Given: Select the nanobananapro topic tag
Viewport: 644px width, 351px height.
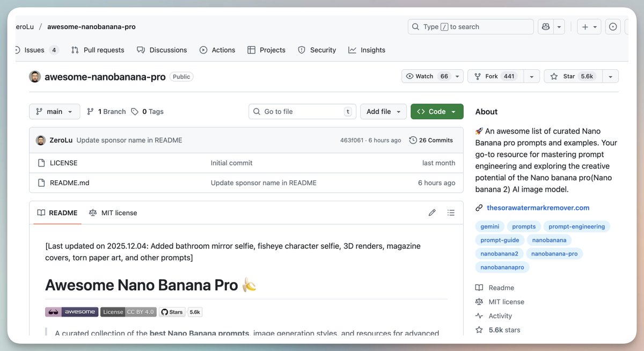Looking at the screenshot, I should coord(502,267).
